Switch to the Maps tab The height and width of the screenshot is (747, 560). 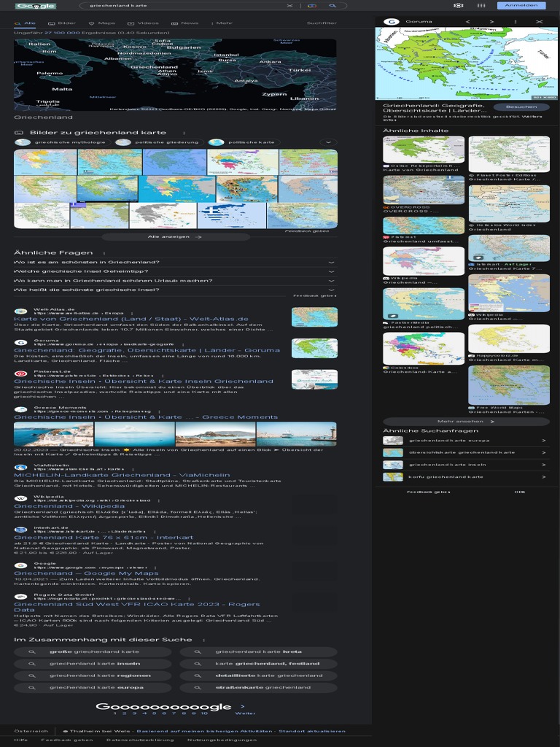102,23
